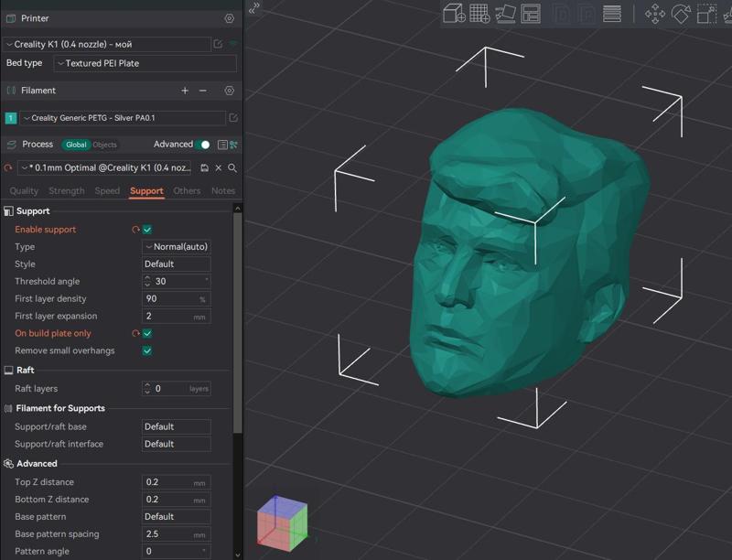Open printer settings gear icon

coord(230,18)
